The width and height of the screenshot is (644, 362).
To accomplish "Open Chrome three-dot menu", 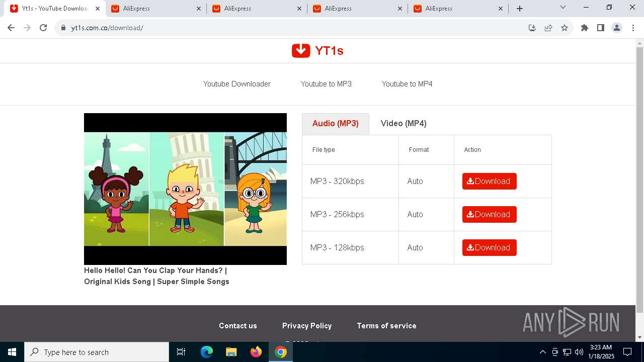I will click(632, 28).
